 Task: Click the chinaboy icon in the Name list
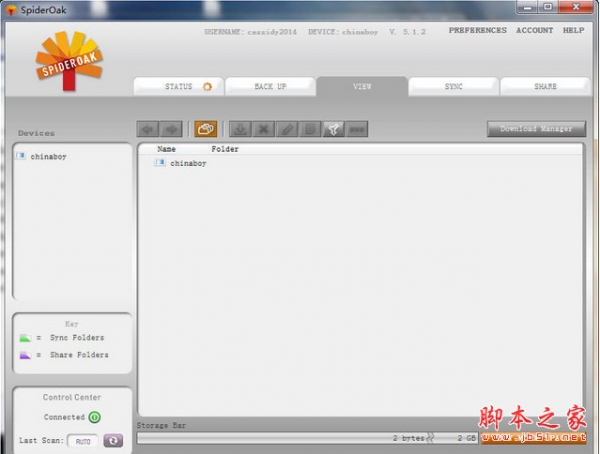click(159, 163)
